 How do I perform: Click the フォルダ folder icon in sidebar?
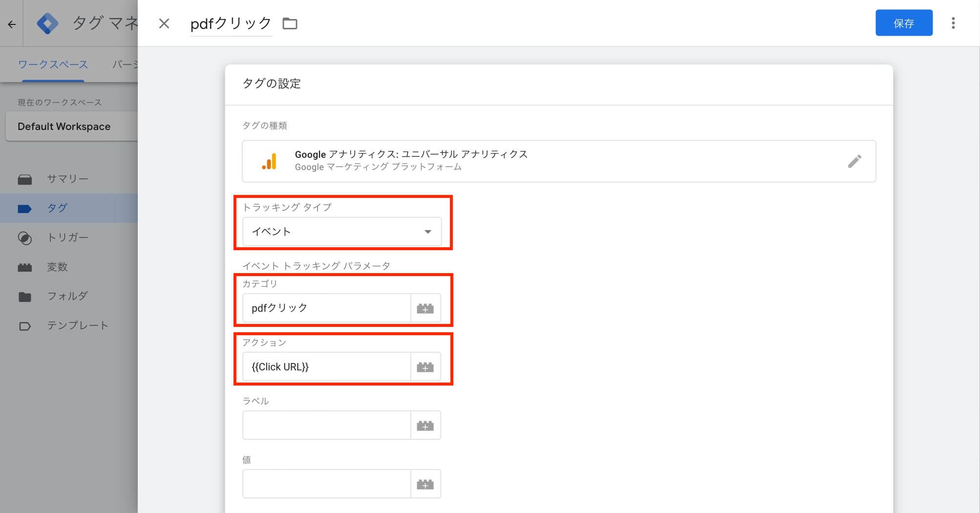click(25, 297)
